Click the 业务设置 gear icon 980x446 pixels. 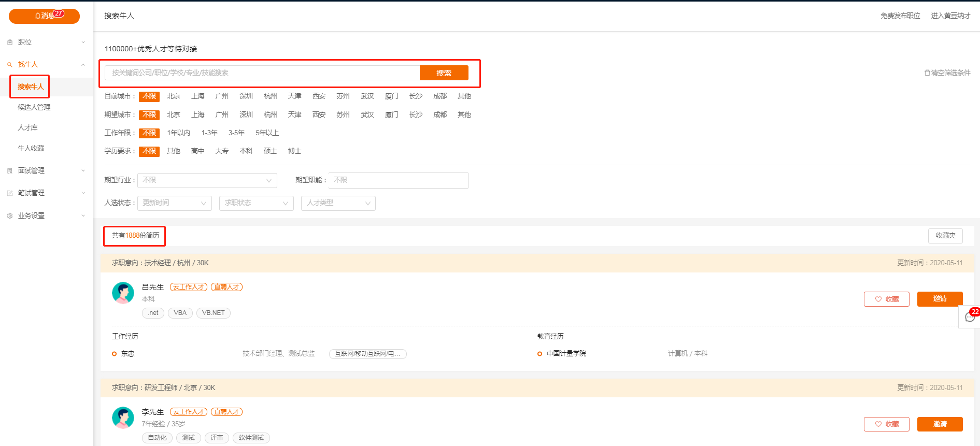[10, 216]
